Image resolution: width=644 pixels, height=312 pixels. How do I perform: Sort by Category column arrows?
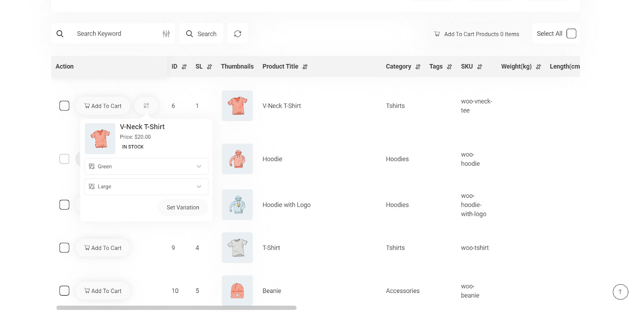(418, 67)
